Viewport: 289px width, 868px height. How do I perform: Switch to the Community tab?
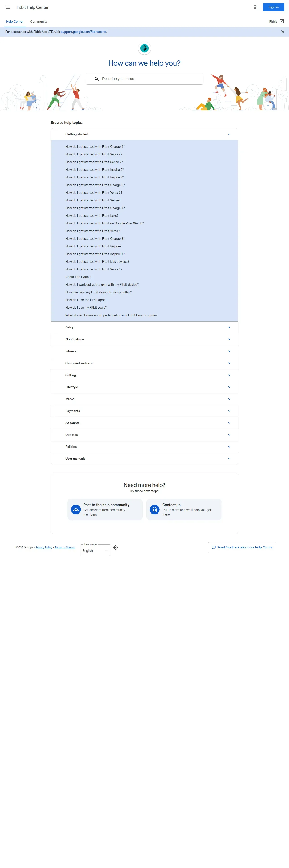pos(39,22)
